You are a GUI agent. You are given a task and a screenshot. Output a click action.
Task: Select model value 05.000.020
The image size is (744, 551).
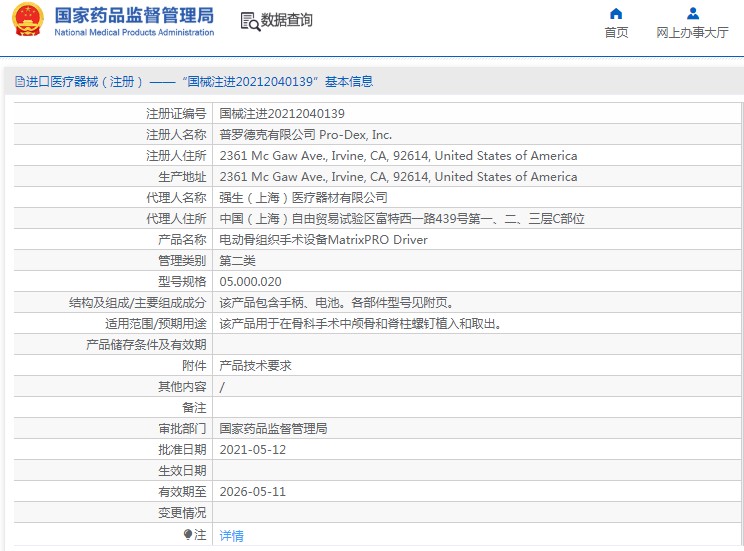(250, 281)
